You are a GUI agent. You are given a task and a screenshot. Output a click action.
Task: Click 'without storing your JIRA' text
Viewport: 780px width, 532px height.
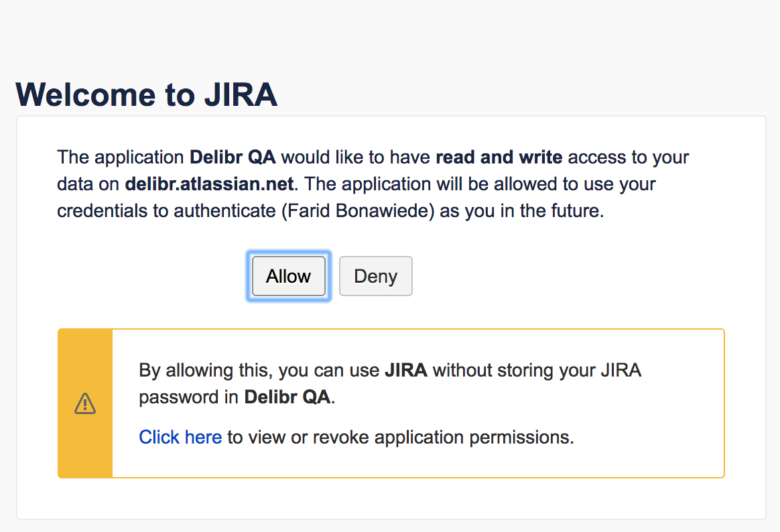click(537, 371)
